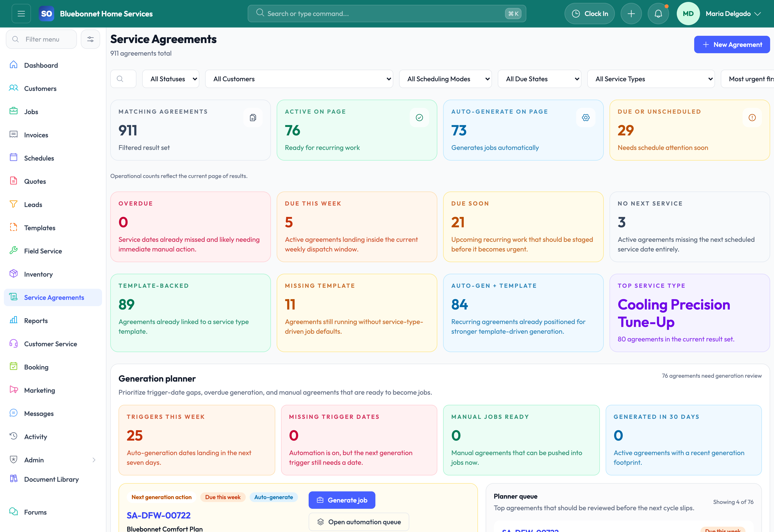This screenshot has height=532, width=774.
Task: Click the MD user avatar
Action: (x=688, y=14)
